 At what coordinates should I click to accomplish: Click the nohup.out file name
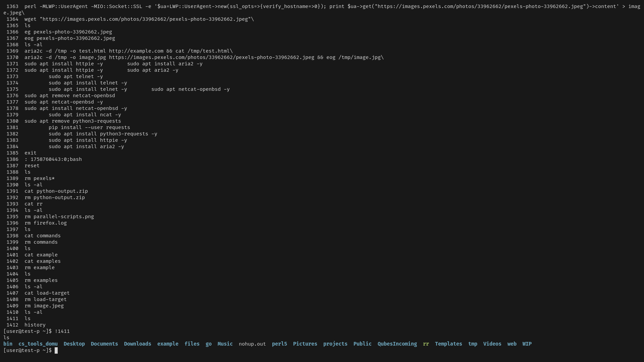coord(252,344)
